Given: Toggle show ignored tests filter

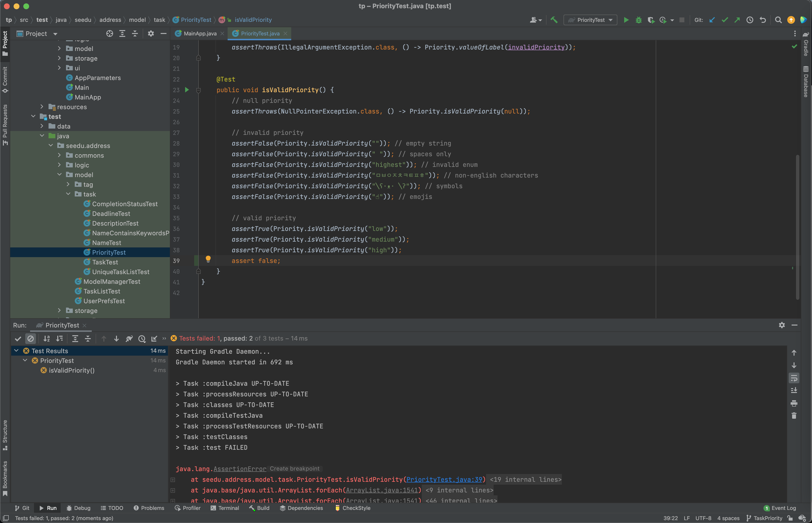Looking at the screenshot, I should pyautogui.click(x=31, y=339).
